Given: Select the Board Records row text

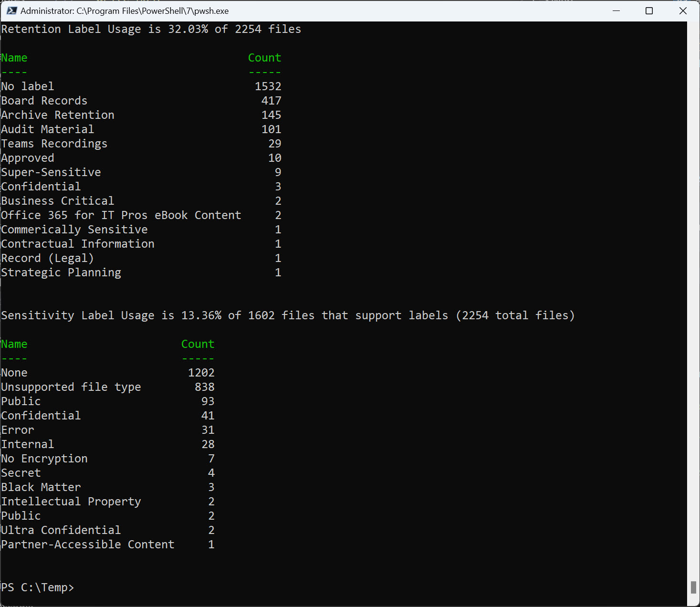Looking at the screenshot, I should click(44, 101).
